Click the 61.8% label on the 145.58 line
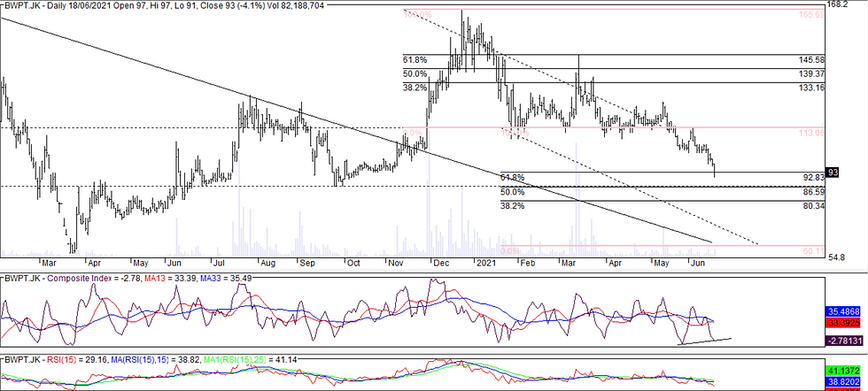The height and width of the screenshot is (391, 868). point(415,60)
